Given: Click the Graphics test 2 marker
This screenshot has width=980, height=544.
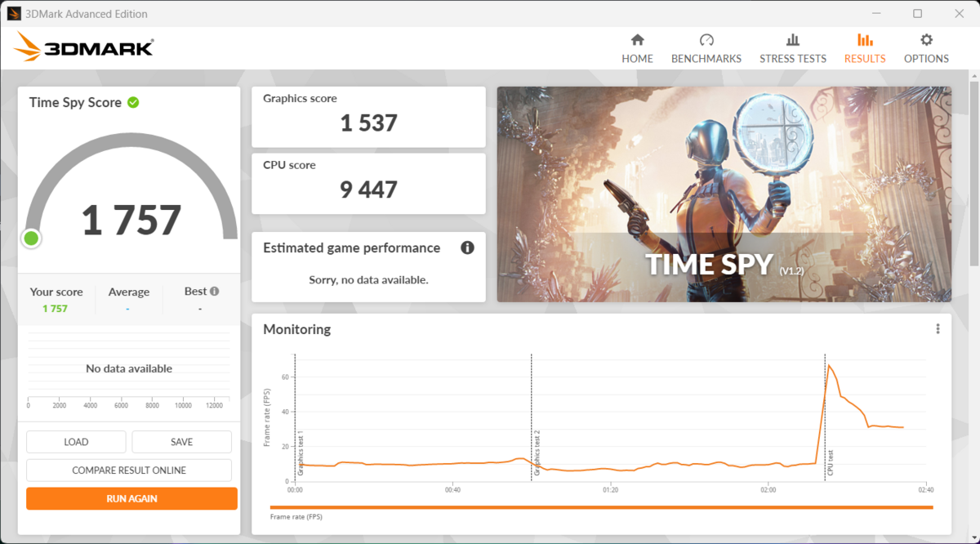Looking at the screenshot, I should 537,453.
